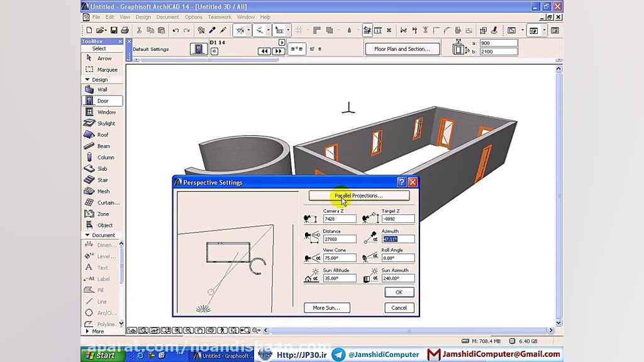The image size is (644, 362).
Task: Click the Untitled - Graphisoft taskbar button
Action: [223, 356]
